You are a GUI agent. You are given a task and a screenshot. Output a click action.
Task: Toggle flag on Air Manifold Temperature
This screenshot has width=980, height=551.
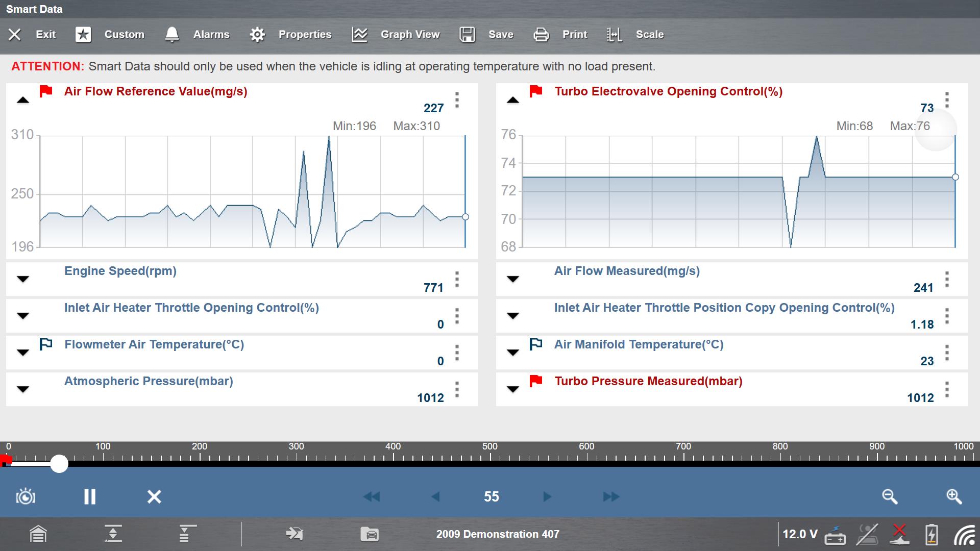(536, 344)
